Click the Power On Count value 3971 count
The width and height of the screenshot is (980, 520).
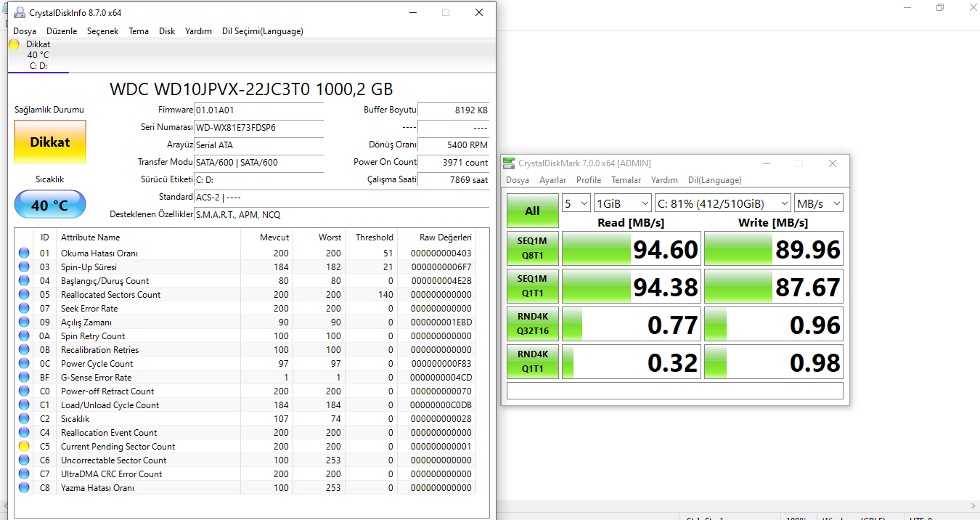454,163
